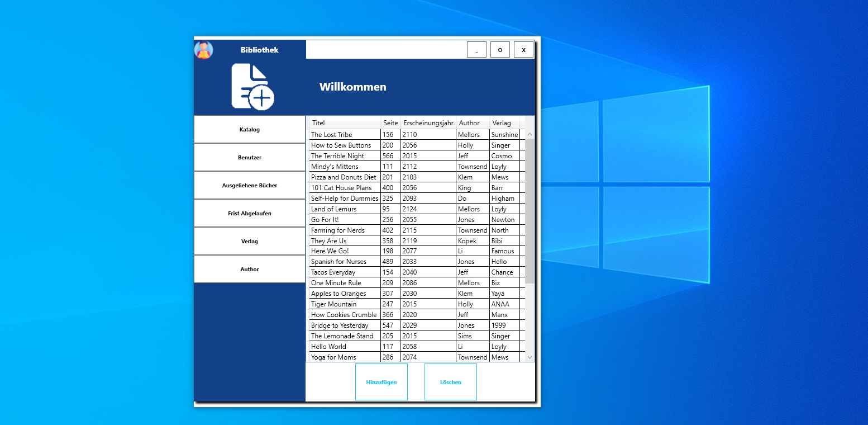Maximize the Bibliothek window
Image resolution: width=868 pixels, height=425 pixels.
click(500, 50)
